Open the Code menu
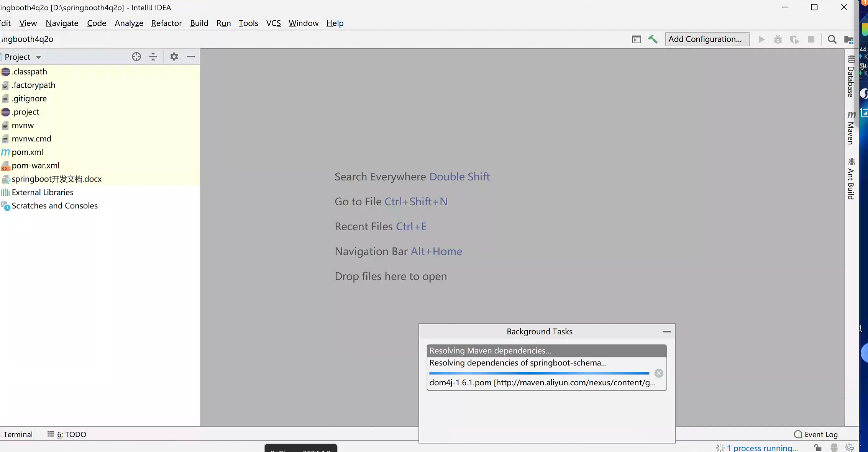 (x=97, y=23)
